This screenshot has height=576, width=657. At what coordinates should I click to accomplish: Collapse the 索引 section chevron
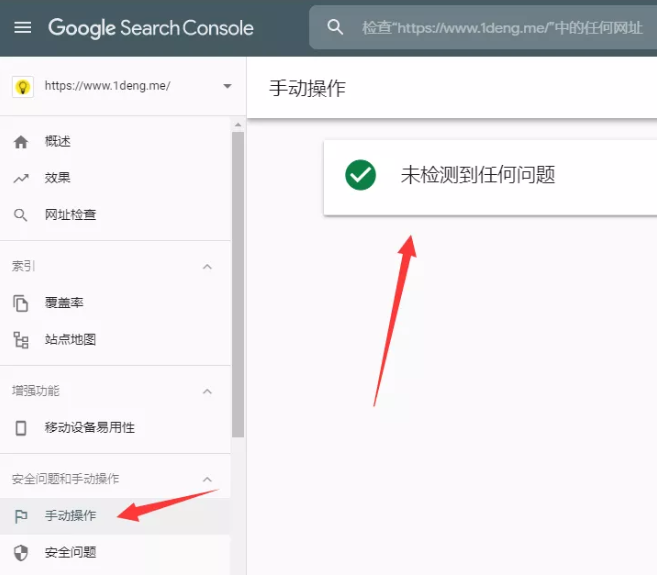pyautogui.click(x=207, y=267)
